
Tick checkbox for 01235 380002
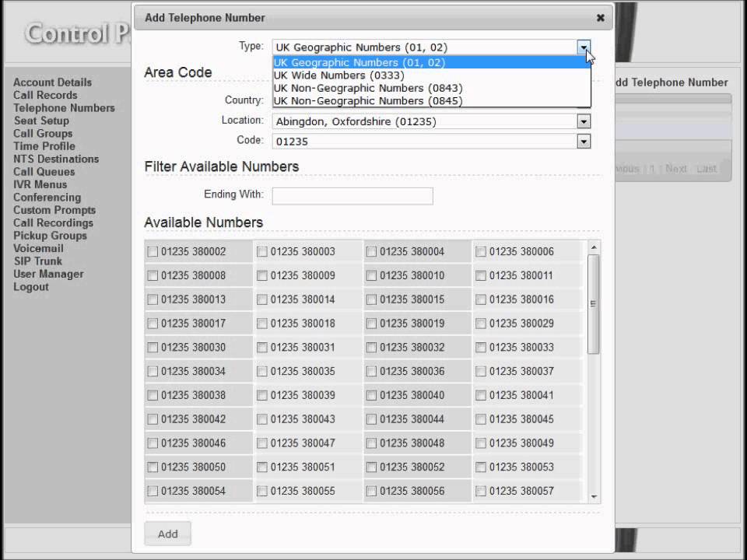153,252
